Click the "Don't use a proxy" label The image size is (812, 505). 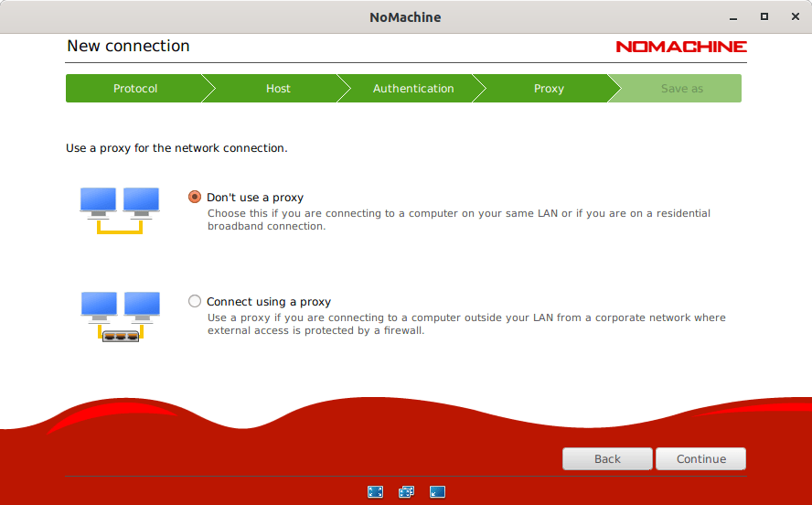pos(255,198)
